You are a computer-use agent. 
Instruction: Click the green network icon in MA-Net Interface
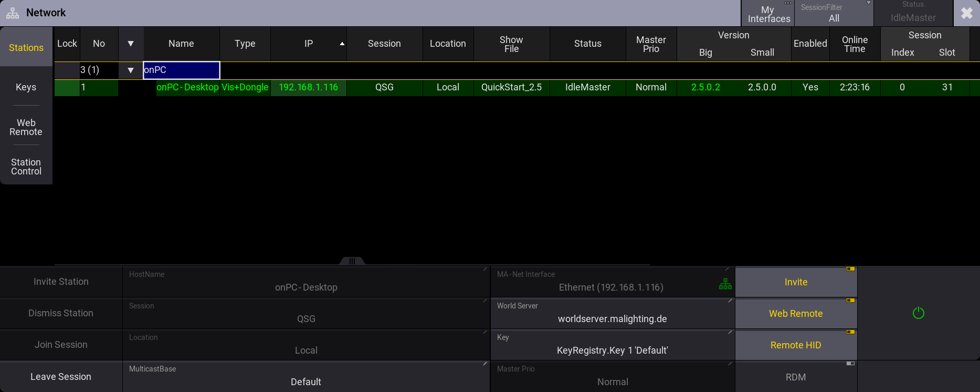tap(725, 284)
